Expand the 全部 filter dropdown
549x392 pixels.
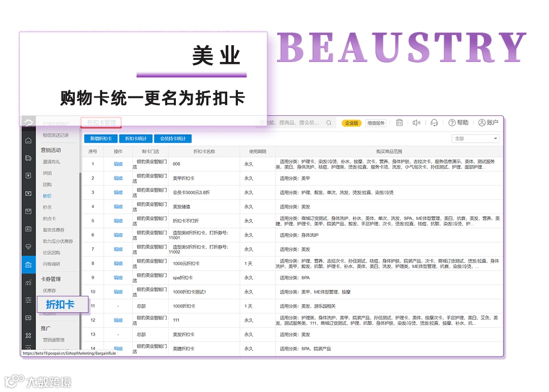click(475, 139)
